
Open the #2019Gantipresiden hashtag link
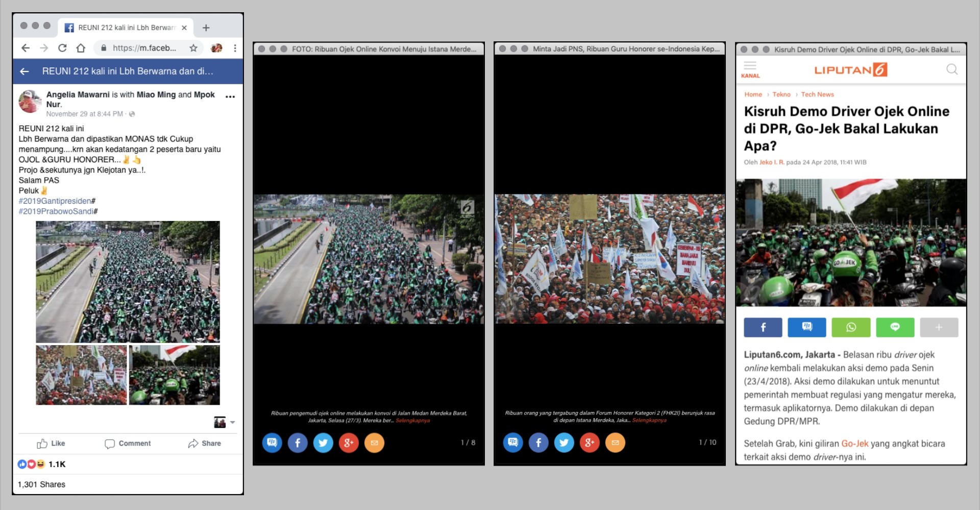[55, 201]
